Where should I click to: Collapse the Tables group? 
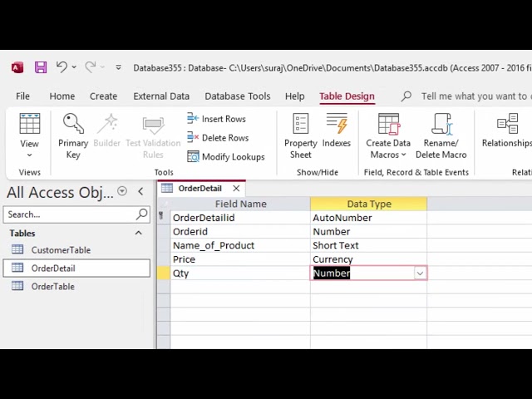click(139, 233)
